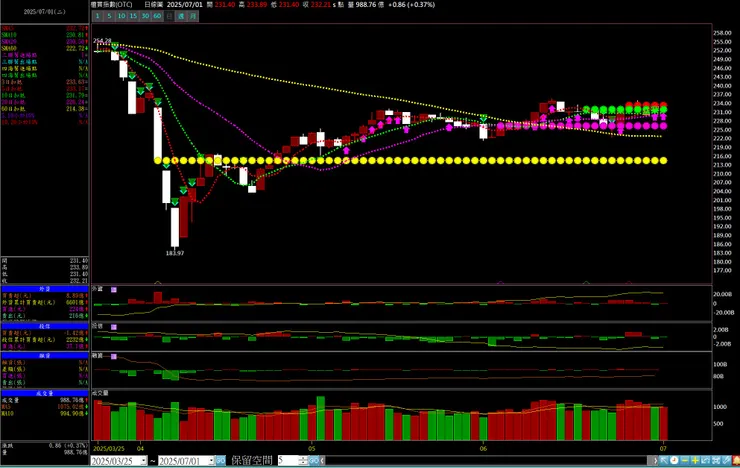This screenshot has height=468, width=740.
Task: Toggle the purple square in 投信 panel
Action: [114, 326]
